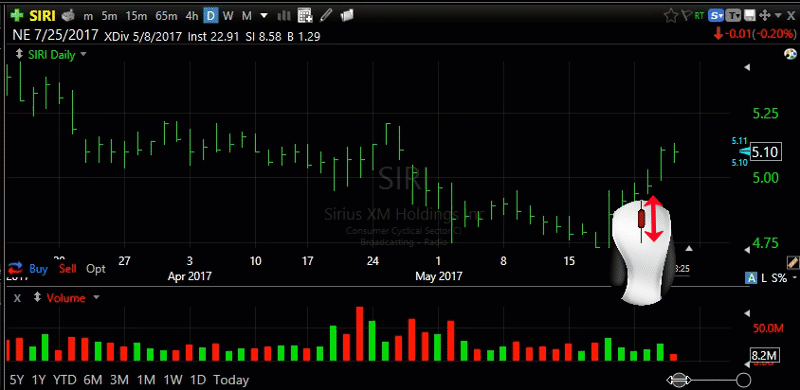Select the m (1-minute) time frame
Screen dimensions: 800x390
tap(88, 16)
